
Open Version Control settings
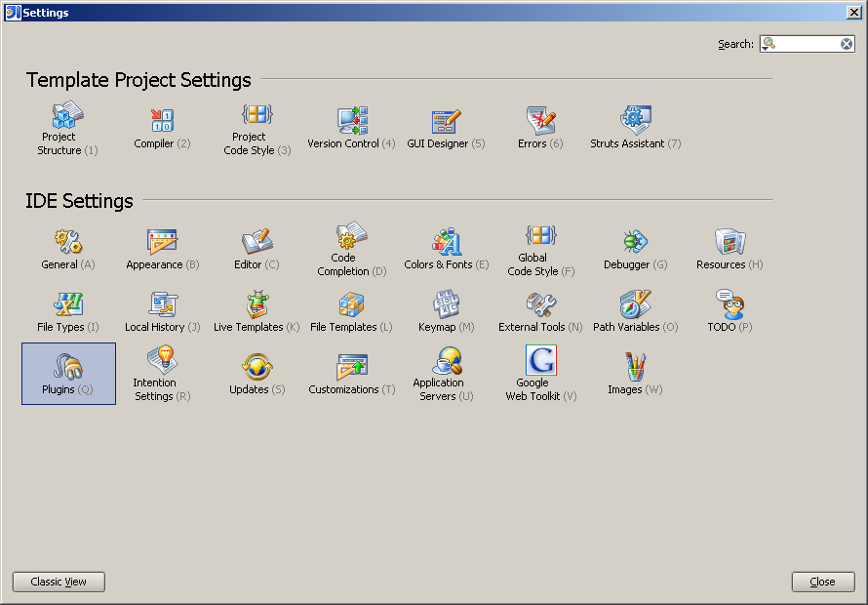(351, 128)
